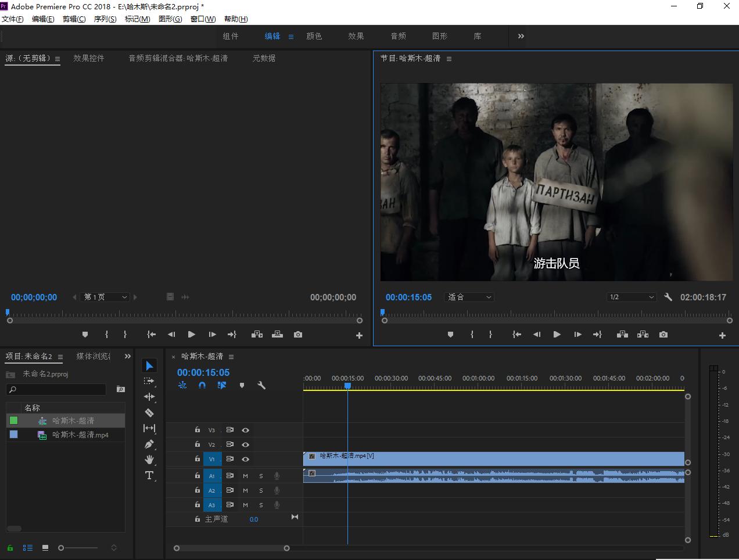
Task: Switch to the 效果控件 tab
Action: pyautogui.click(x=89, y=58)
